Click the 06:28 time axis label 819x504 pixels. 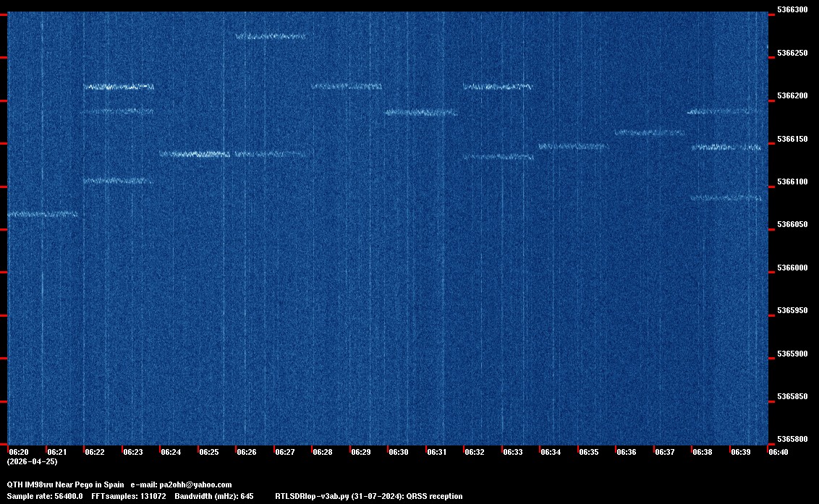[323, 452]
